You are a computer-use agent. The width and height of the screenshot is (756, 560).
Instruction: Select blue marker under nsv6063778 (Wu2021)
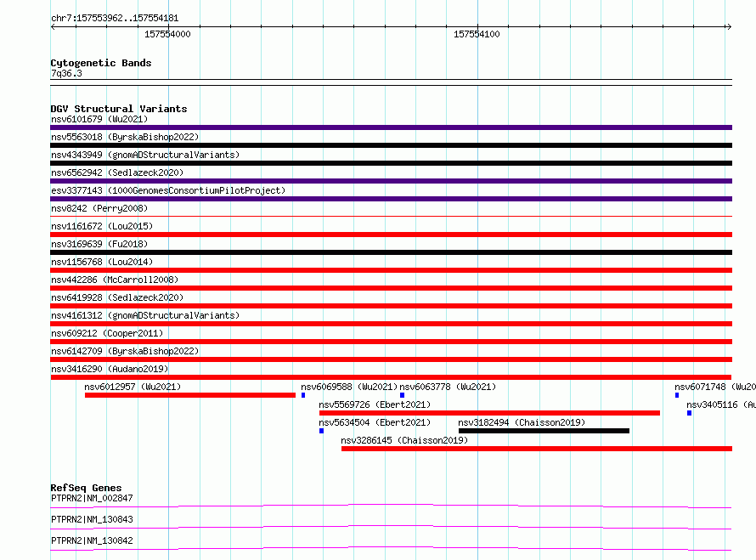click(x=402, y=395)
